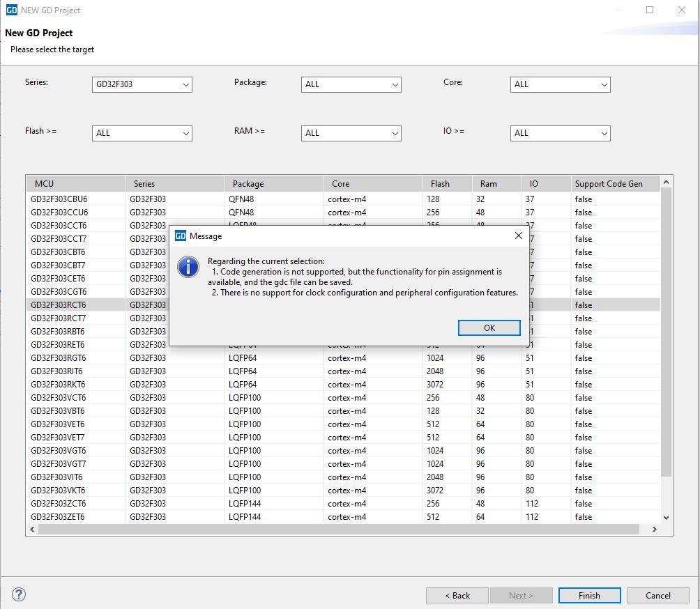Open the Core filter dropdown
700x609 pixels.
(x=560, y=84)
